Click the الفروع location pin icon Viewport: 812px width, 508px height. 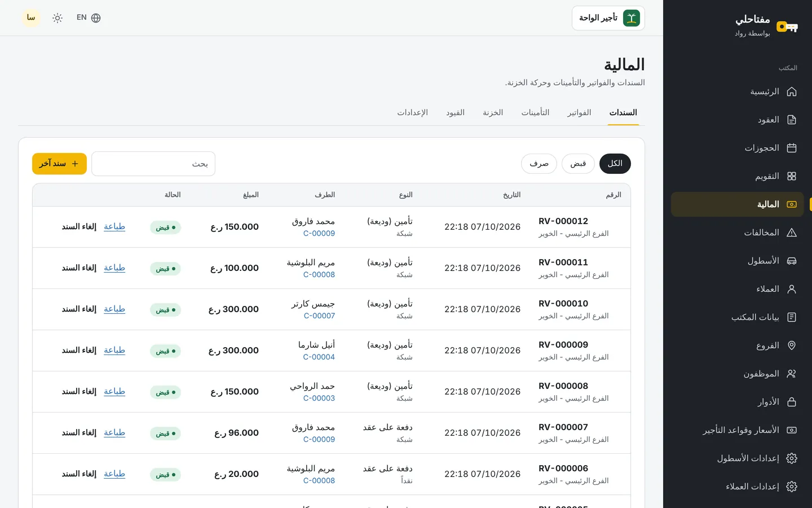point(792,345)
